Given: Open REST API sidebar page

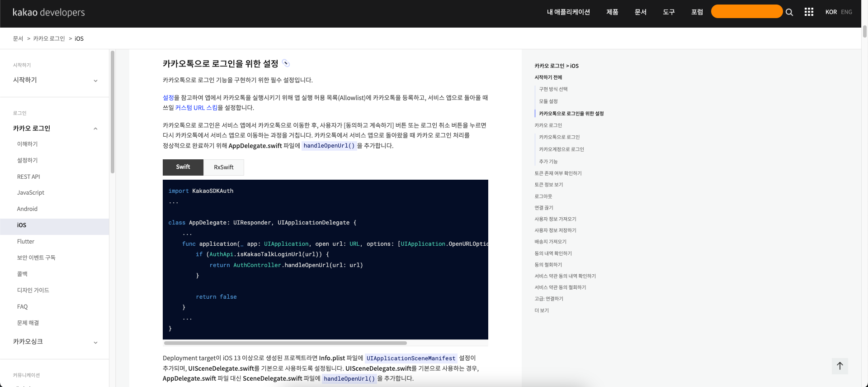Looking at the screenshot, I should (28, 177).
